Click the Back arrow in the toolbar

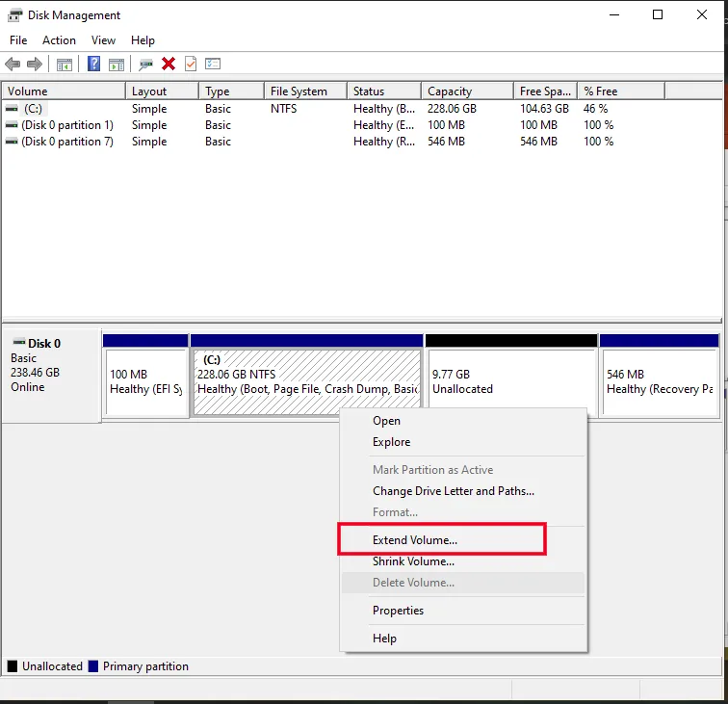(x=13, y=65)
